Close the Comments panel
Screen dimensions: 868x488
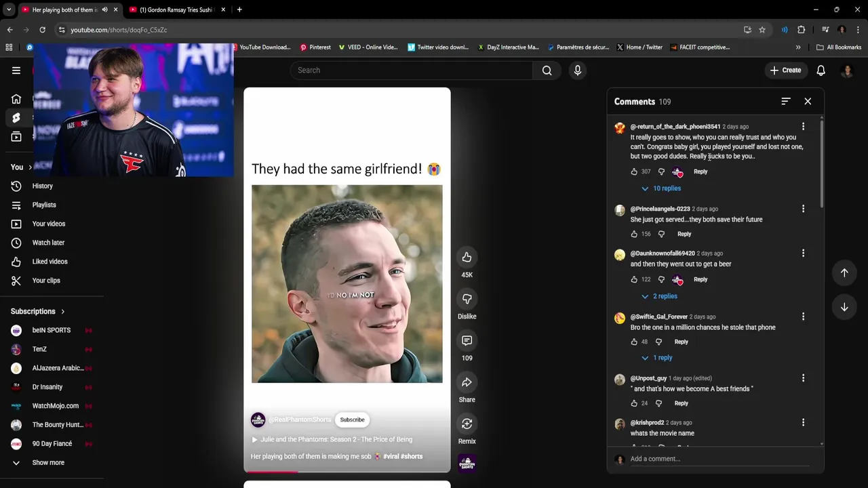tap(808, 101)
